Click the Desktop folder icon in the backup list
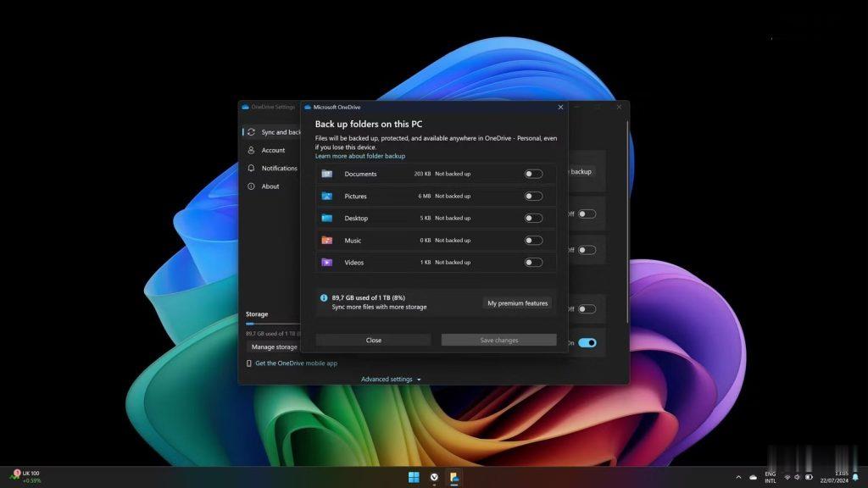 tap(327, 218)
